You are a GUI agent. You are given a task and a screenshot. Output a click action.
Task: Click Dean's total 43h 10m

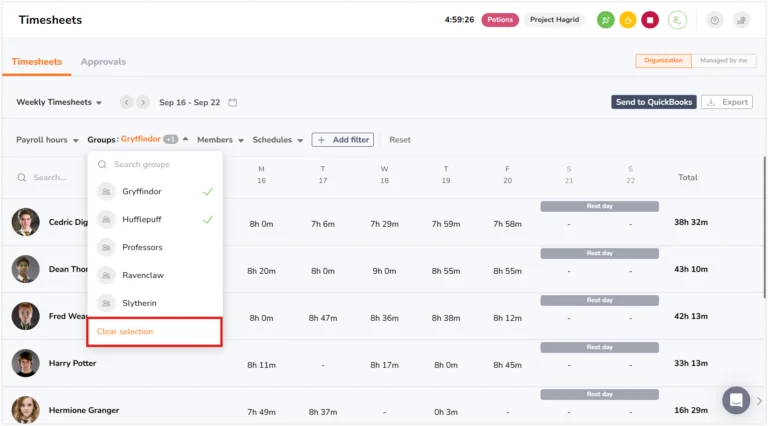tap(691, 269)
